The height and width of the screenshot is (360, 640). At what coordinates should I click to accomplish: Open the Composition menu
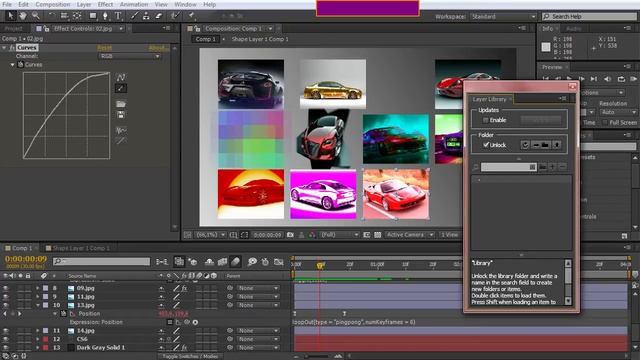pos(53,4)
